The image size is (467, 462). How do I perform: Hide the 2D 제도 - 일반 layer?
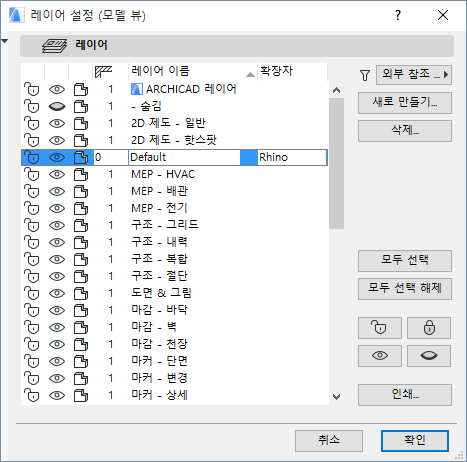coord(57,123)
